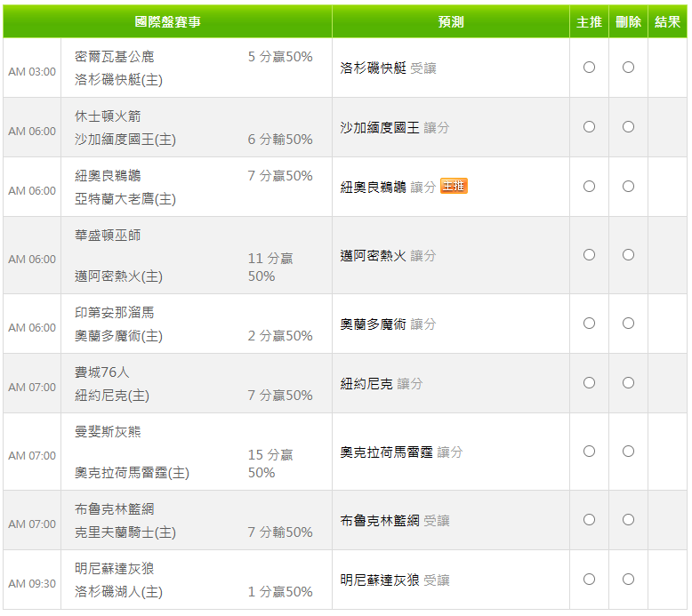Select 主推 radio for 紐奧良鵜鶘 讓分 row
The width and height of the screenshot is (692, 616).
point(589,187)
